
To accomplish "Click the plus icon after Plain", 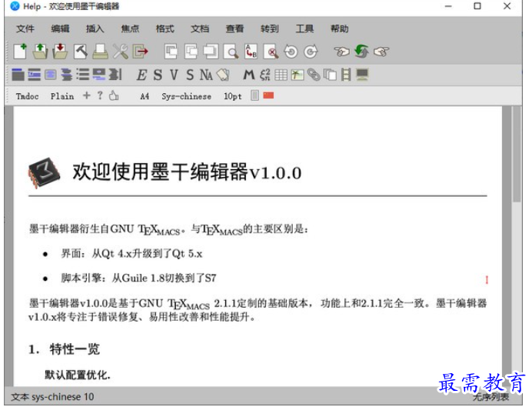I will click(x=87, y=95).
